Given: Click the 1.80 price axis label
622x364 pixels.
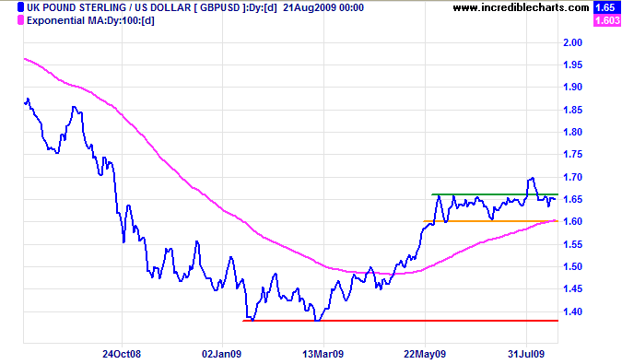Looking at the screenshot, I should [572, 132].
